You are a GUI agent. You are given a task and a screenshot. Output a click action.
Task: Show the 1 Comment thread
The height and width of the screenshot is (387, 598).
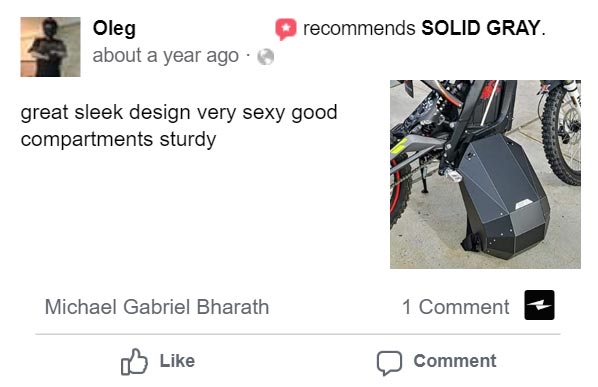pos(455,307)
